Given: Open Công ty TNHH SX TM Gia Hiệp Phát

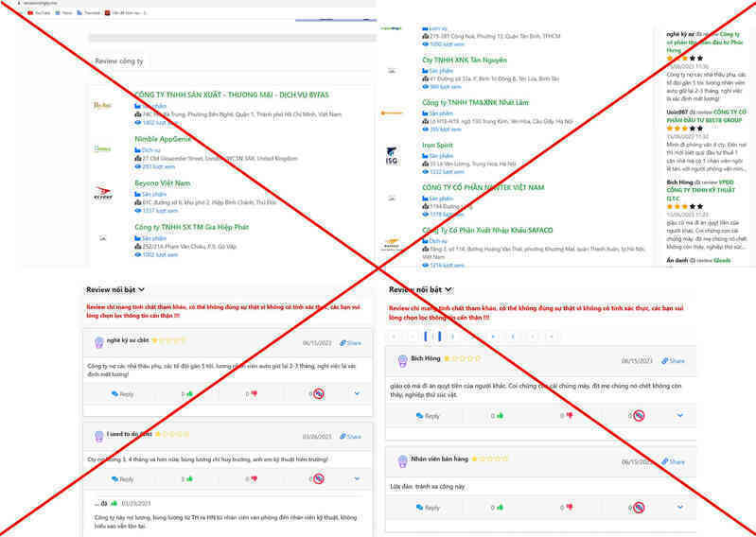Looking at the screenshot, I should click(x=191, y=227).
